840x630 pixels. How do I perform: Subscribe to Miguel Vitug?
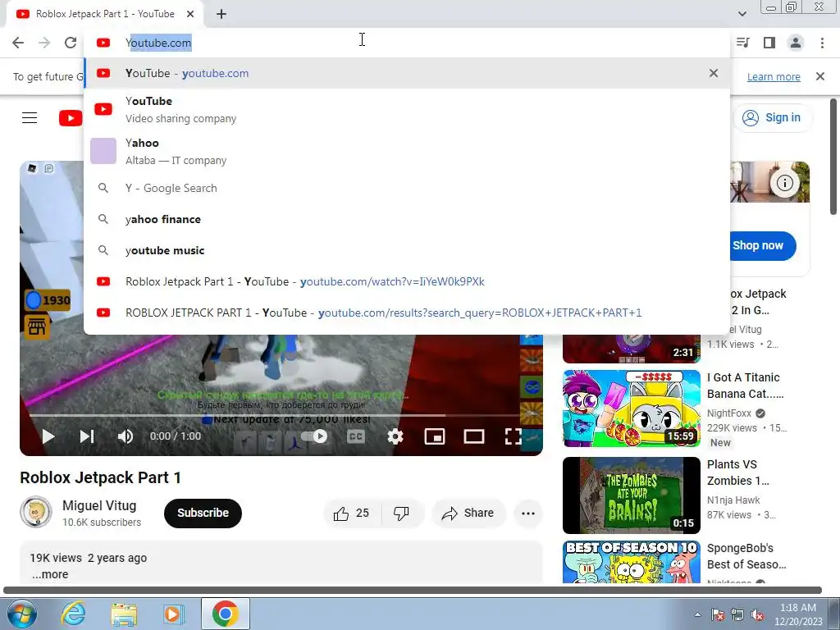203,514
